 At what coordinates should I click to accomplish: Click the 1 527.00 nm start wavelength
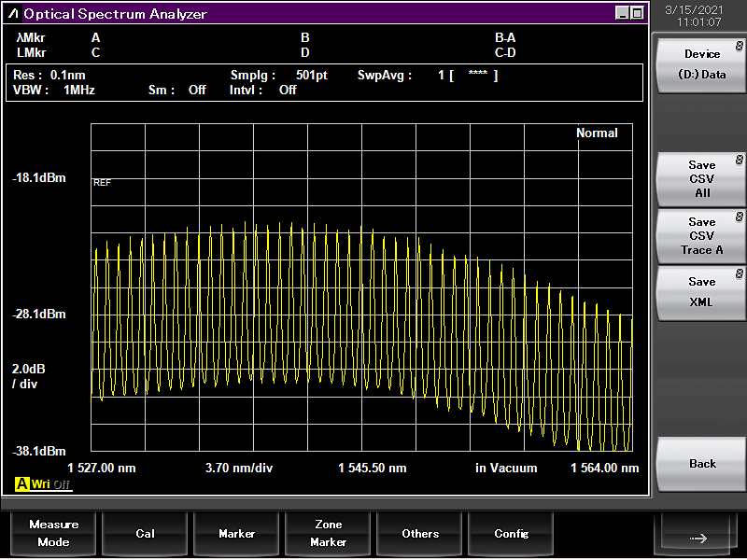click(x=102, y=469)
